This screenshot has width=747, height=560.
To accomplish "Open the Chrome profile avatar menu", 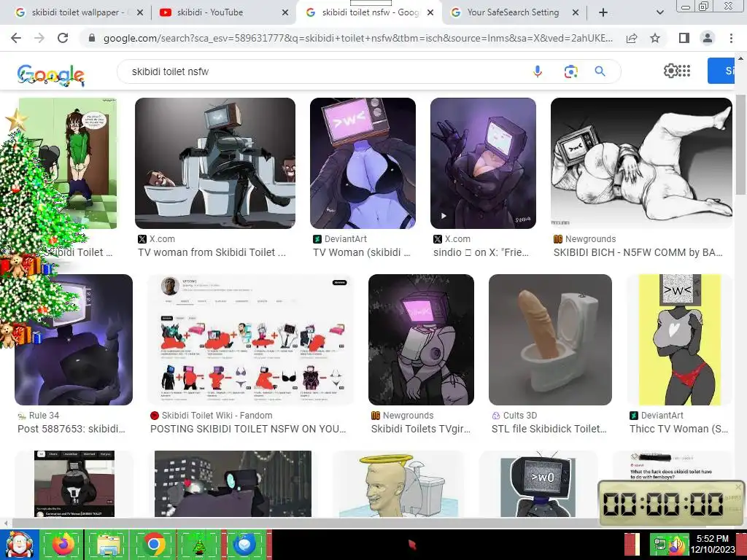I will (x=708, y=38).
